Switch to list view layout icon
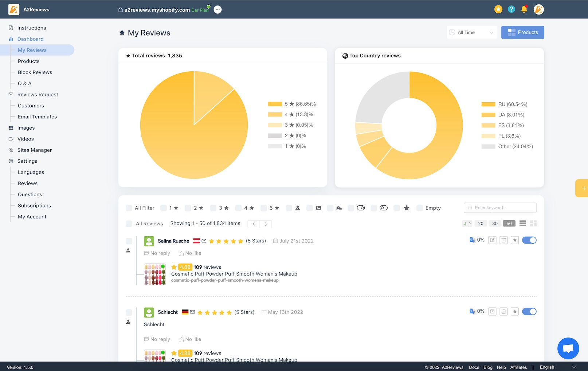The image size is (588, 371). coord(523,224)
